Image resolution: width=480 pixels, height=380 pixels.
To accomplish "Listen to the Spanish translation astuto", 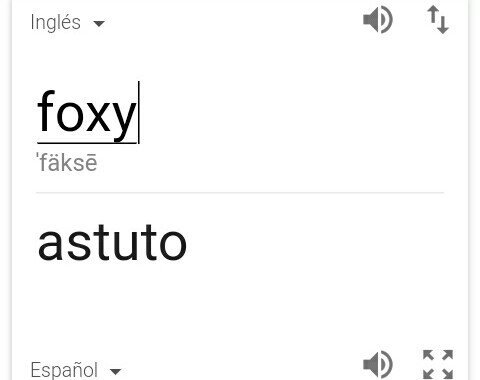I will click(378, 365).
